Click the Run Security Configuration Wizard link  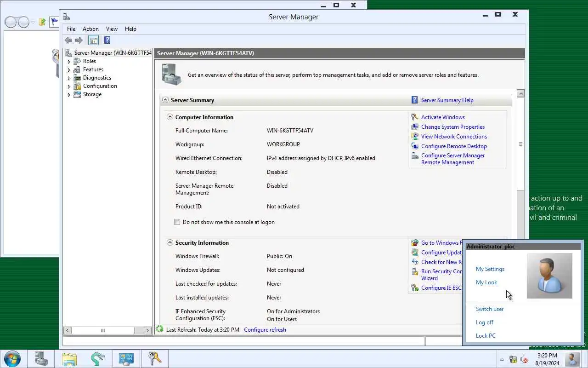pyautogui.click(x=441, y=275)
